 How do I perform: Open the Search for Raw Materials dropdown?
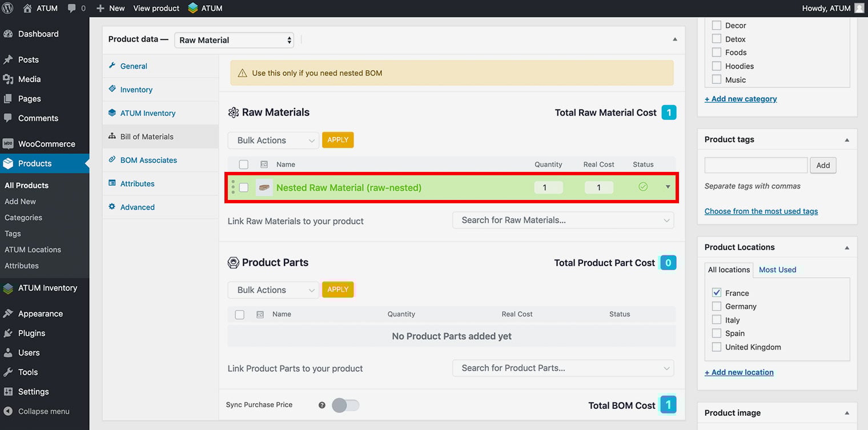point(562,220)
